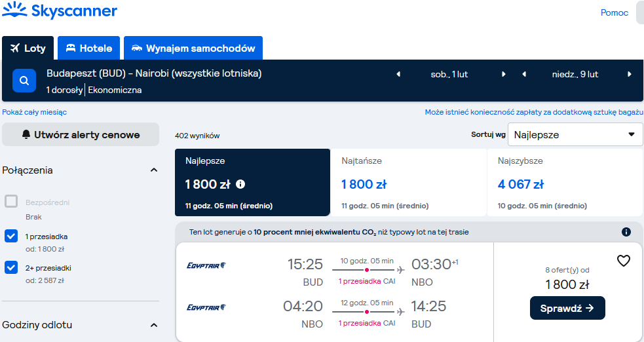The image size is (644, 342).
Task: Click departure date sob., 1 lut
Action: (x=449, y=74)
